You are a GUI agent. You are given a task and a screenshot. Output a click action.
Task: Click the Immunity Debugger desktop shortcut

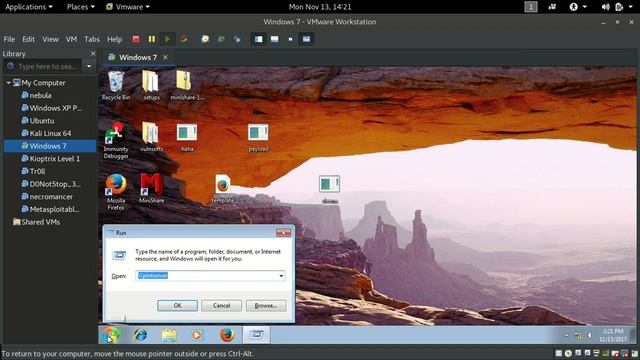116,140
